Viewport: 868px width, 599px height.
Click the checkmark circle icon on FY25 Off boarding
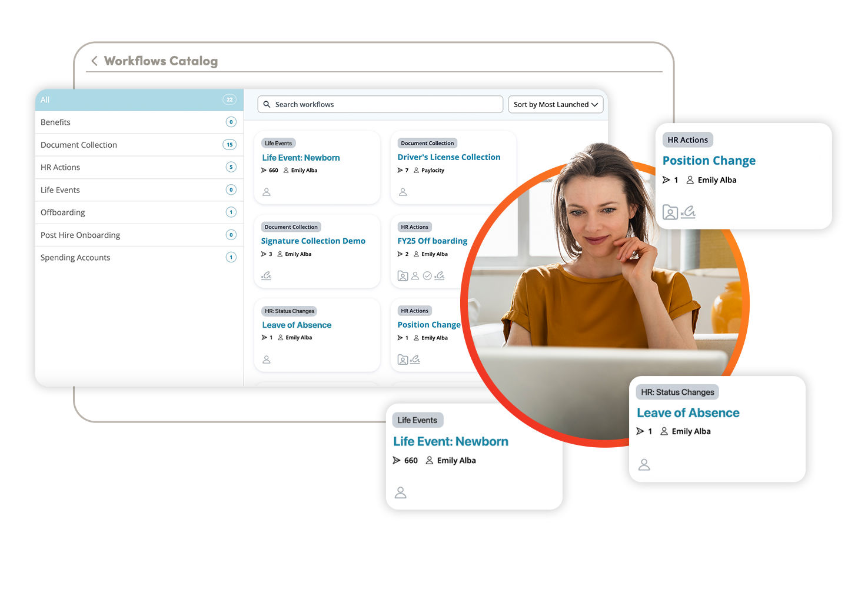point(428,275)
